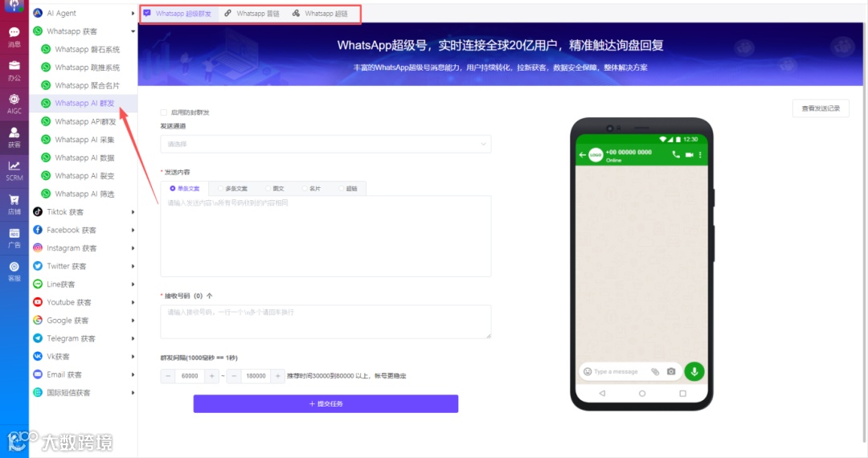868x458 pixels.
Task: Switch to Whatsapp 普链 tab
Action: (252, 14)
